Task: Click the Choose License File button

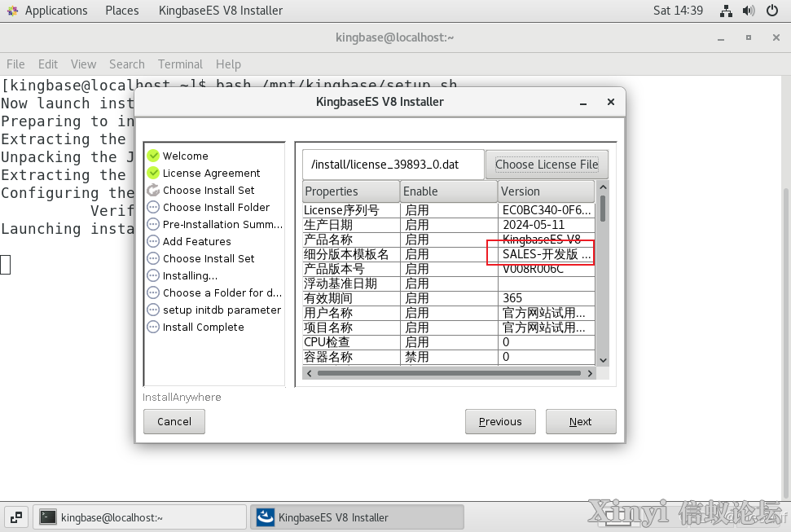Action: pyautogui.click(x=547, y=165)
